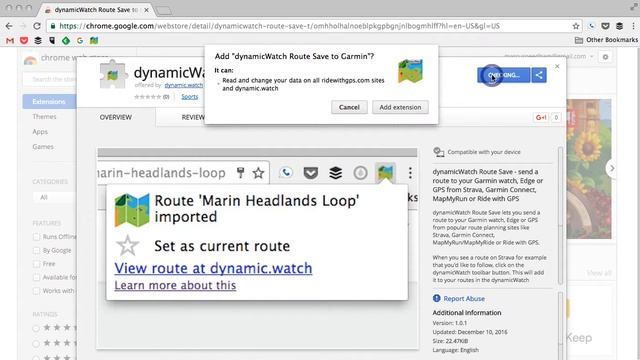Toggle the Available for checkbox

pyautogui.click(x=36, y=277)
